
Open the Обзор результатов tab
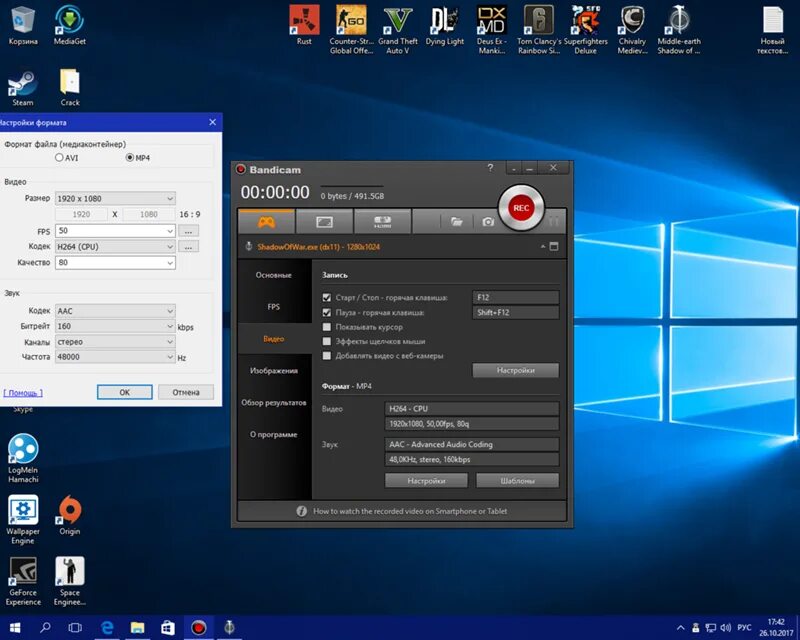(274, 403)
